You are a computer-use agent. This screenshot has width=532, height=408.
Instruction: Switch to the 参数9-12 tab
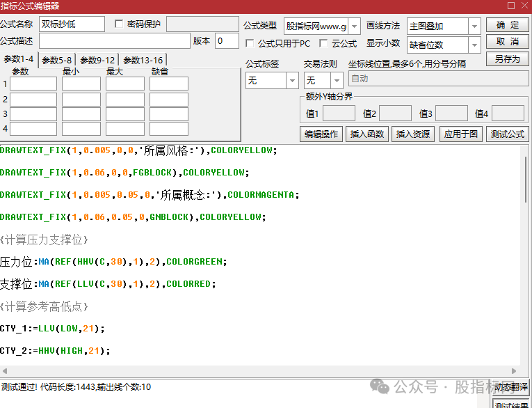pos(97,61)
